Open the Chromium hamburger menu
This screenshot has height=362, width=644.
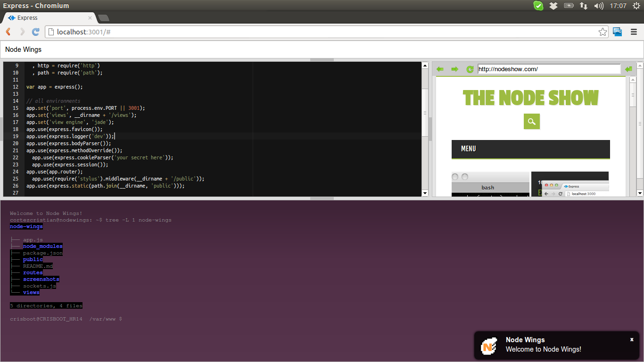[x=634, y=32]
